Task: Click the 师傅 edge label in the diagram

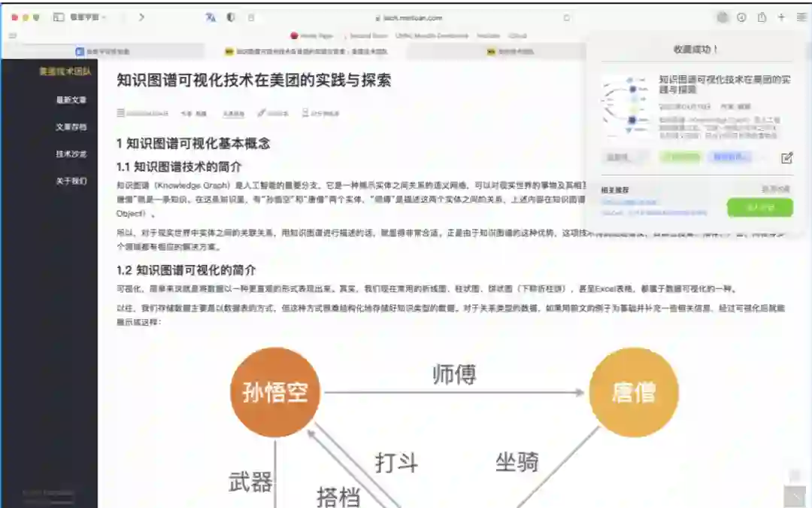Action: 454,374
